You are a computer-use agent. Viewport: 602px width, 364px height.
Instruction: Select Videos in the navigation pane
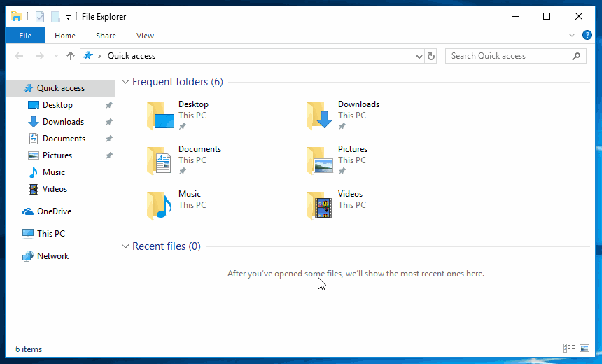click(x=55, y=189)
